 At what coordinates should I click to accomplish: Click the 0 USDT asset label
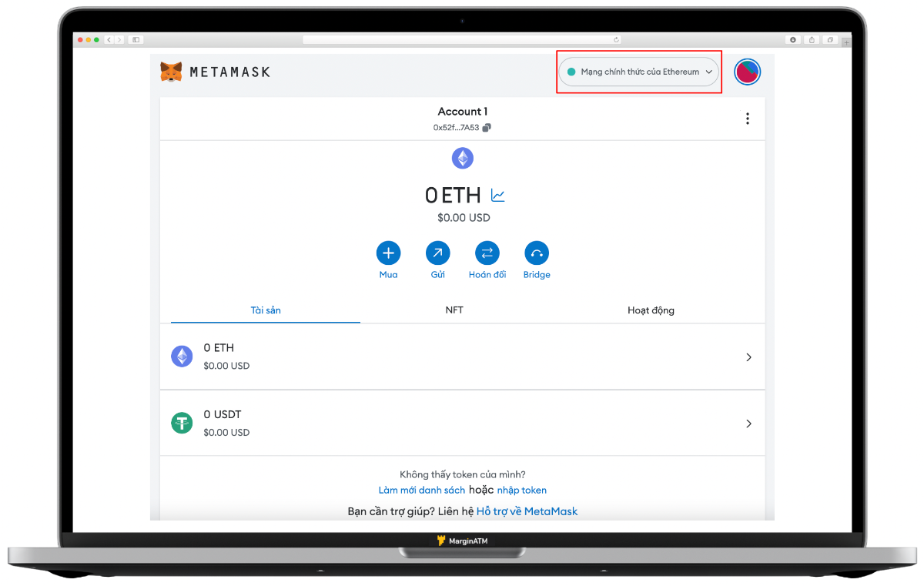[x=223, y=414]
